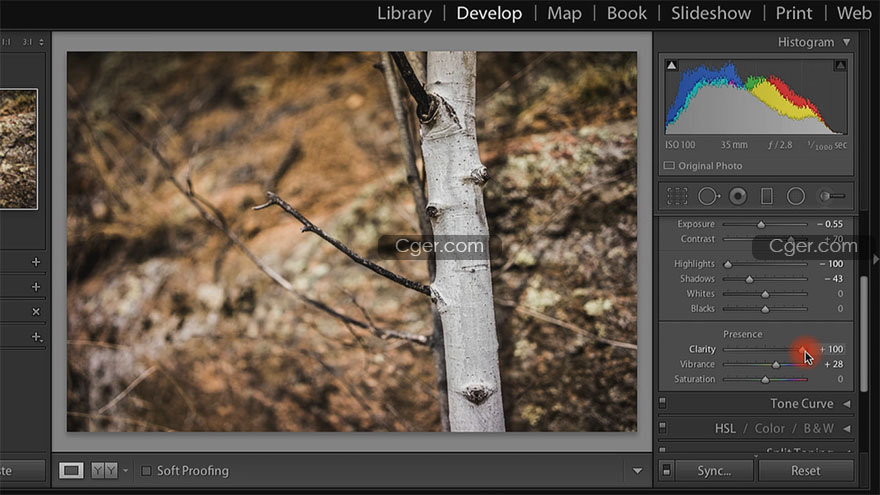
Task: Open the Print module
Action: click(x=794, y=13)
